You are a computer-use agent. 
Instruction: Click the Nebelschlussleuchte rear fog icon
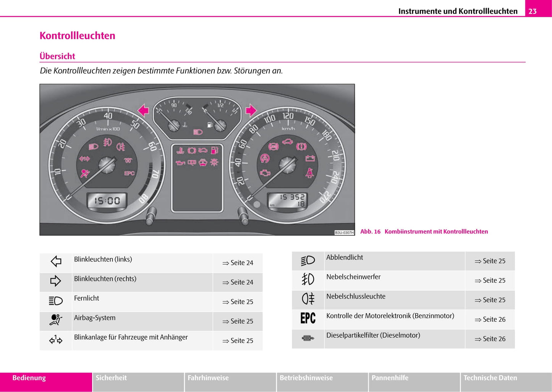[308, 299]
